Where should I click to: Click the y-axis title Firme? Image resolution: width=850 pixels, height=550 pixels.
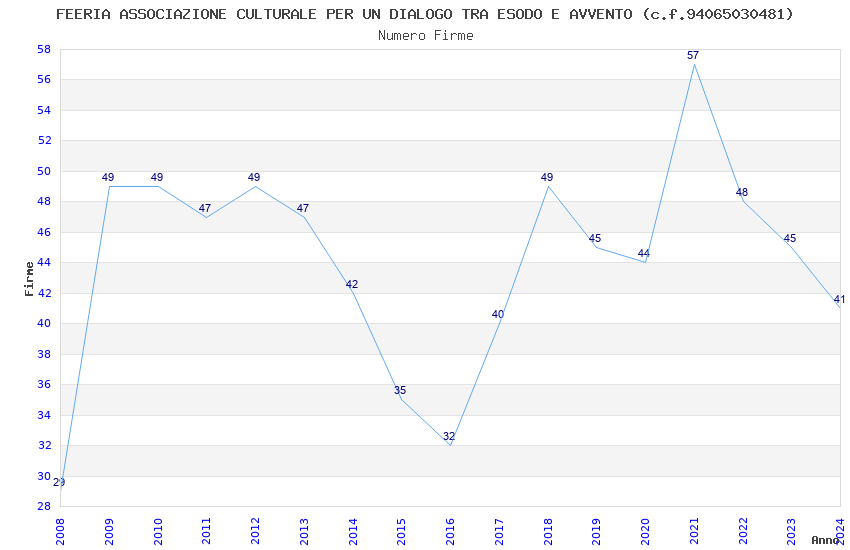(29, 279)
